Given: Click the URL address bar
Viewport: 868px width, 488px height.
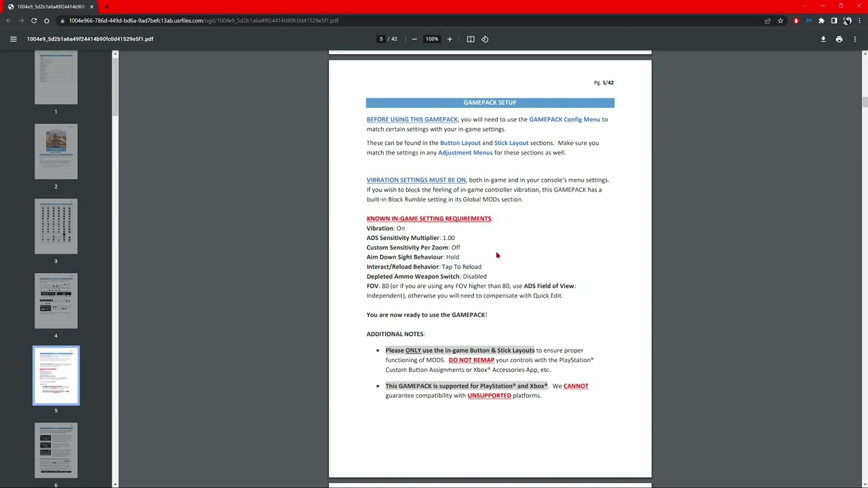Looking at the screenshot, I should (407, 20).
